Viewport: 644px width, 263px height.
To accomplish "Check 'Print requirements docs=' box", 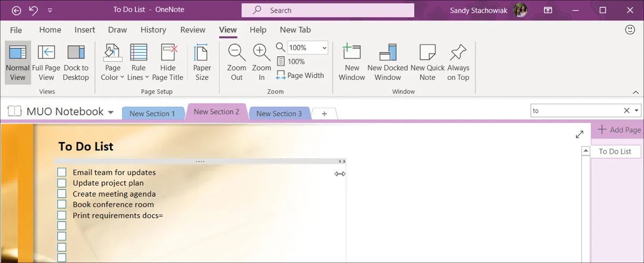I will 62,215.
